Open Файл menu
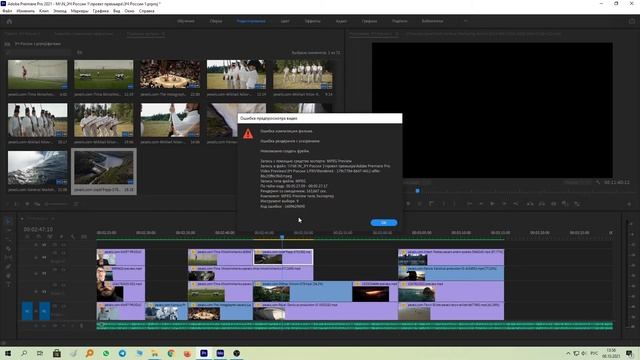Image resolution: width=640 pixels, height=360 pixels. (7, 11)
